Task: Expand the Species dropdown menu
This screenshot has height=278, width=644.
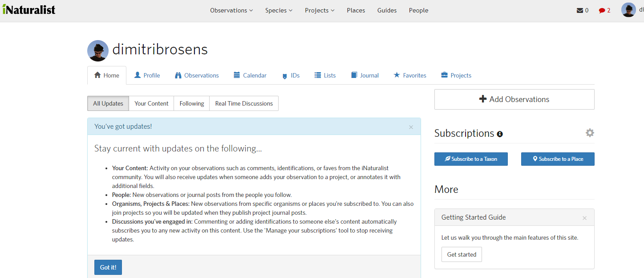Action: pyautogui.click(x=279, y=10)
